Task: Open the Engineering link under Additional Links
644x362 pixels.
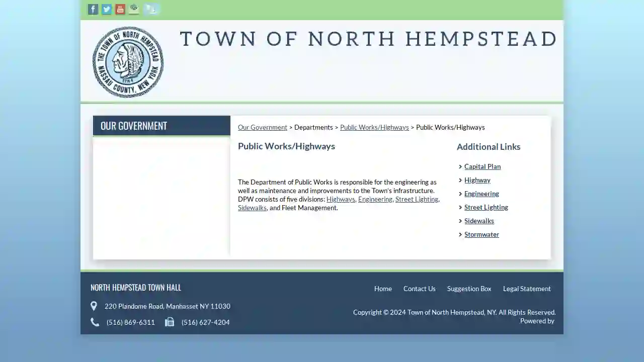Action: (481, 194)
